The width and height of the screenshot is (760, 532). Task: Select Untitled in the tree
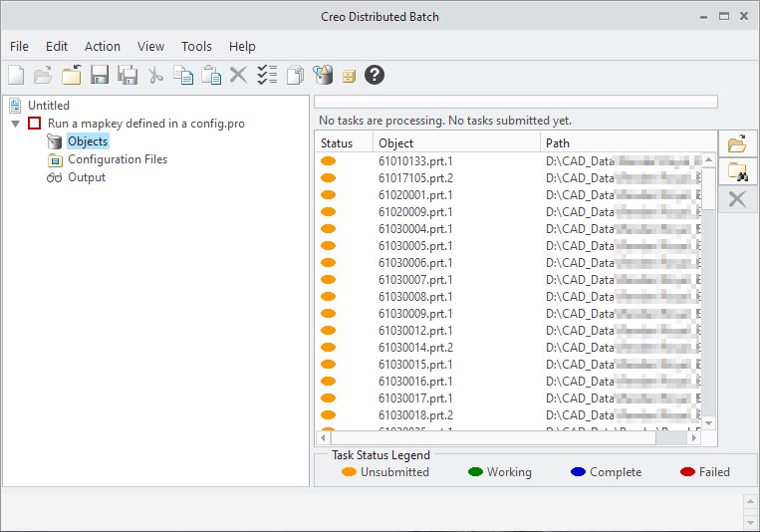pos(49,106)
